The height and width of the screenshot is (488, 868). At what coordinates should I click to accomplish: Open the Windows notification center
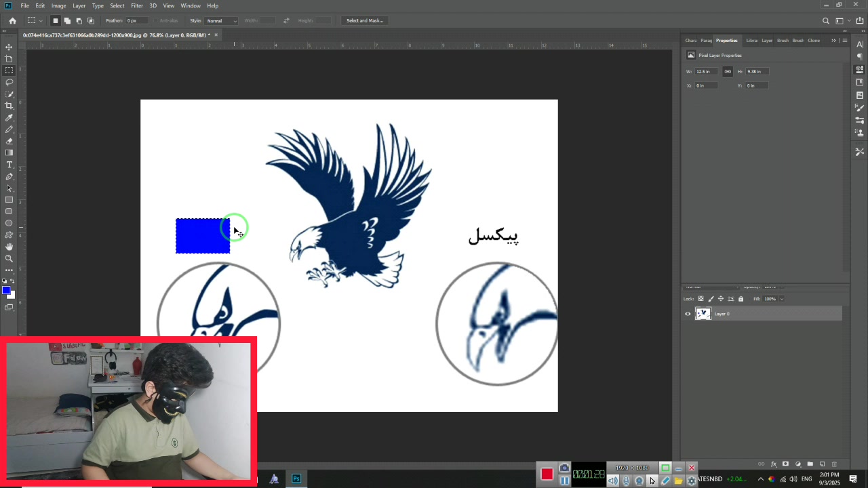point(853,479)
